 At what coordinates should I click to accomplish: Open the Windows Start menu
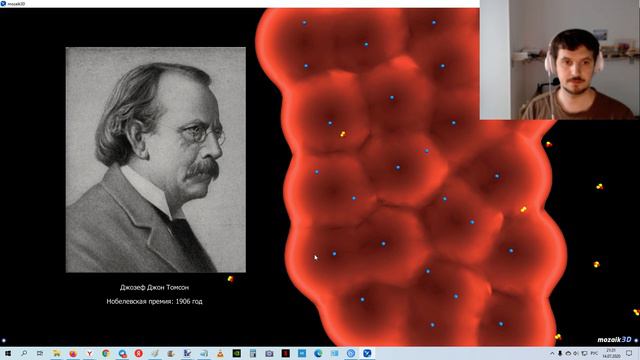point(8,353)
